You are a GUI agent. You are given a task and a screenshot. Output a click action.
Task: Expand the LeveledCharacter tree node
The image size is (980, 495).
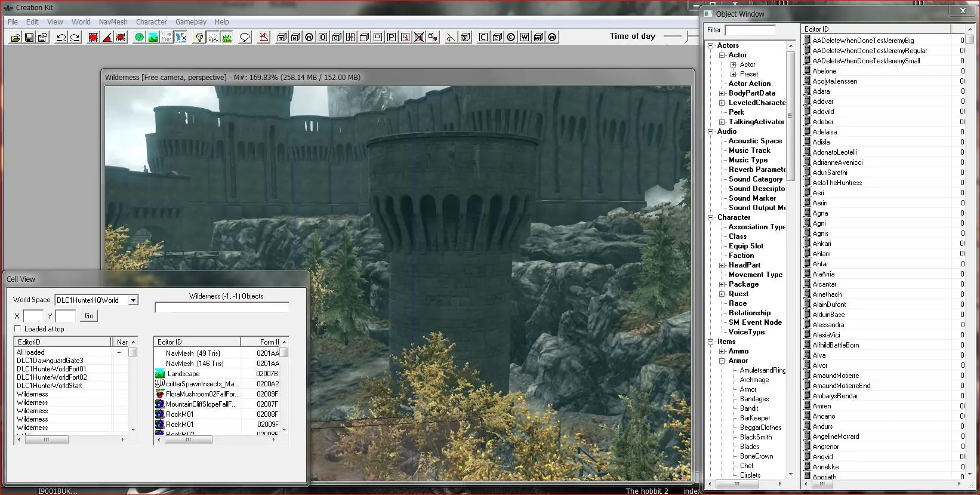tap(722, 103)
